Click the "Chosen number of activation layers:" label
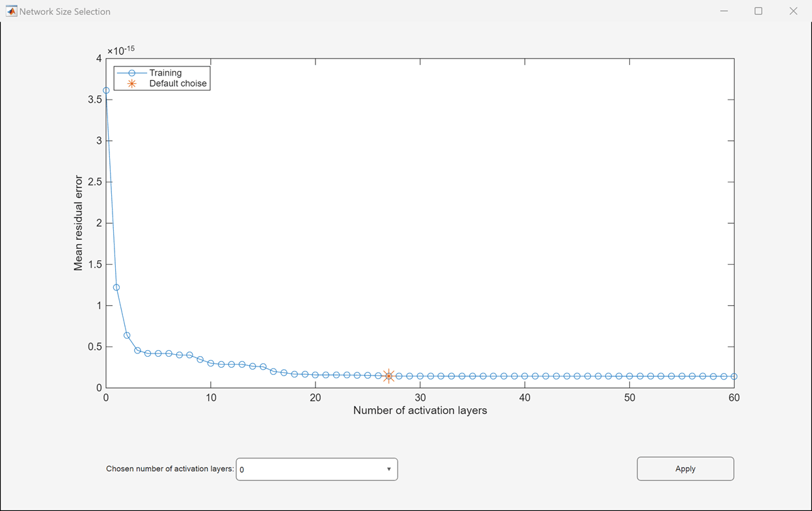This screenshot has width=812, height=511. point(170,469)
